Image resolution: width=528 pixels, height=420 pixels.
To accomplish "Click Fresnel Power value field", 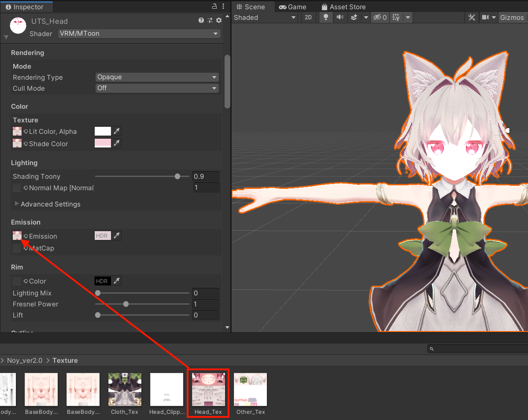I will pyautogui.click(x=206, y=304).
